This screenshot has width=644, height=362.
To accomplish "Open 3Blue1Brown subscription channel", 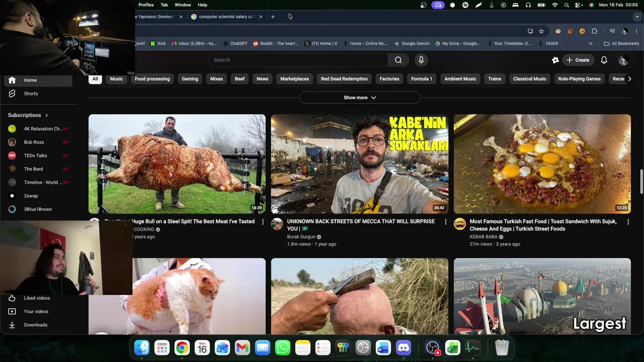I will coord(38,209).
